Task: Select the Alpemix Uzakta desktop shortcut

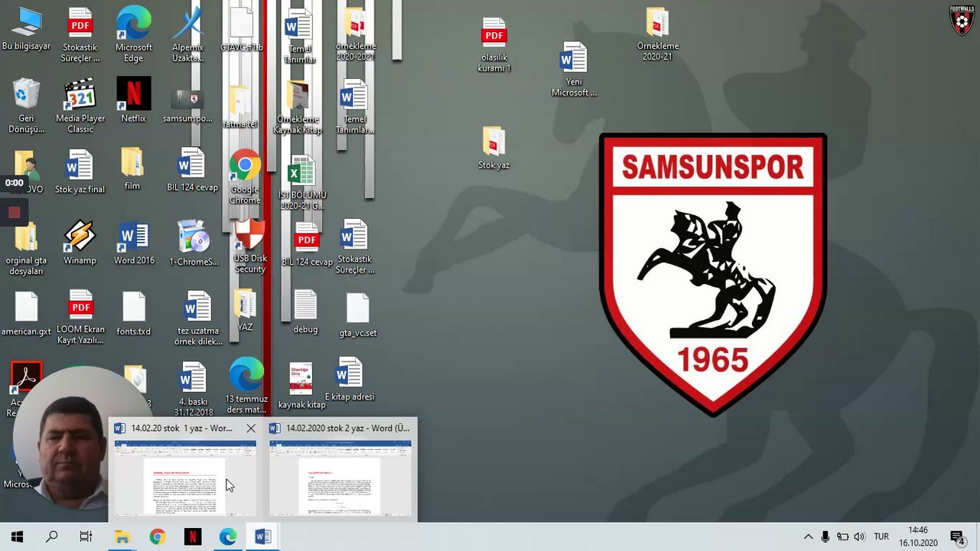Action: coord(187,35)
